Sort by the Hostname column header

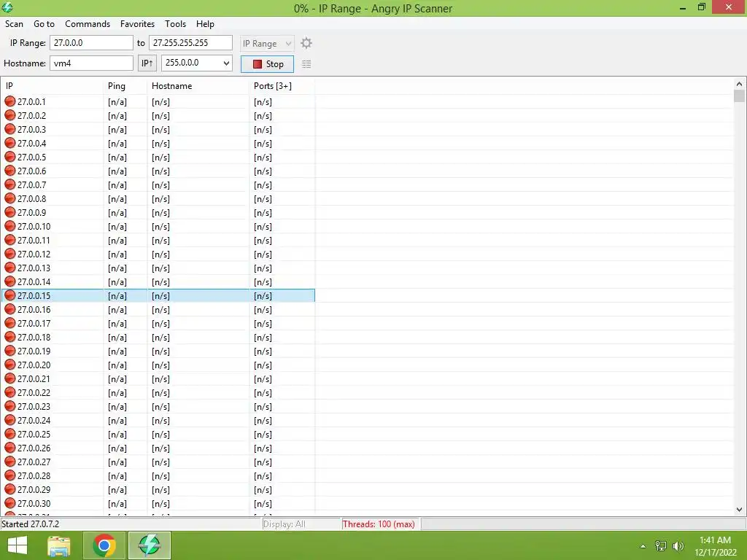(198, 86)
